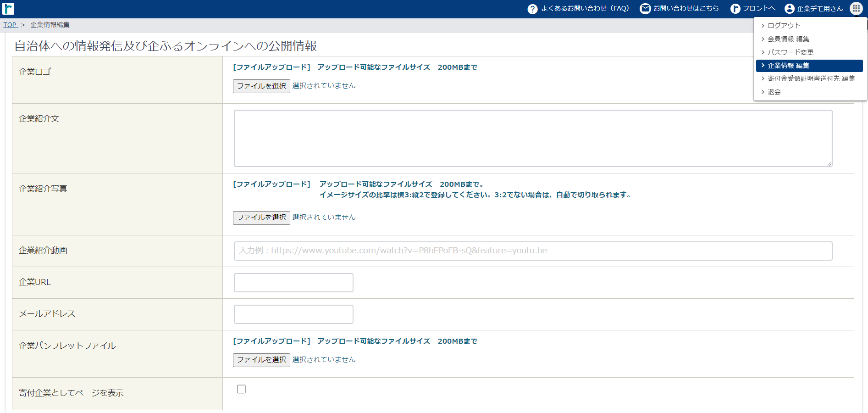Click inside the 企業紹介文 text area
The height and width of the screenshot is (413, 868).
click(x=532, y=138)
